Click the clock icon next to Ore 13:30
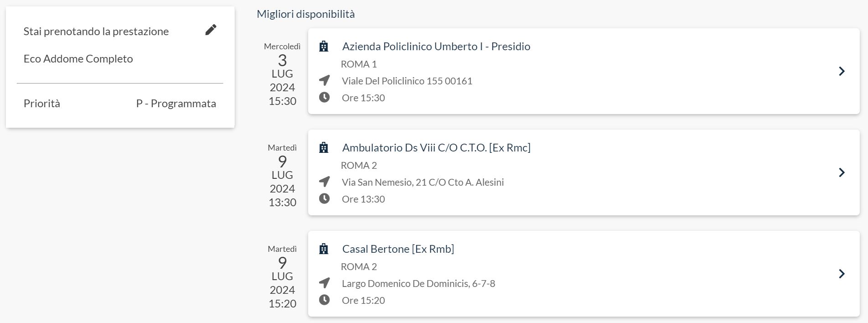The width and height of the screenshot is (868, 323). tap(324, 198)
